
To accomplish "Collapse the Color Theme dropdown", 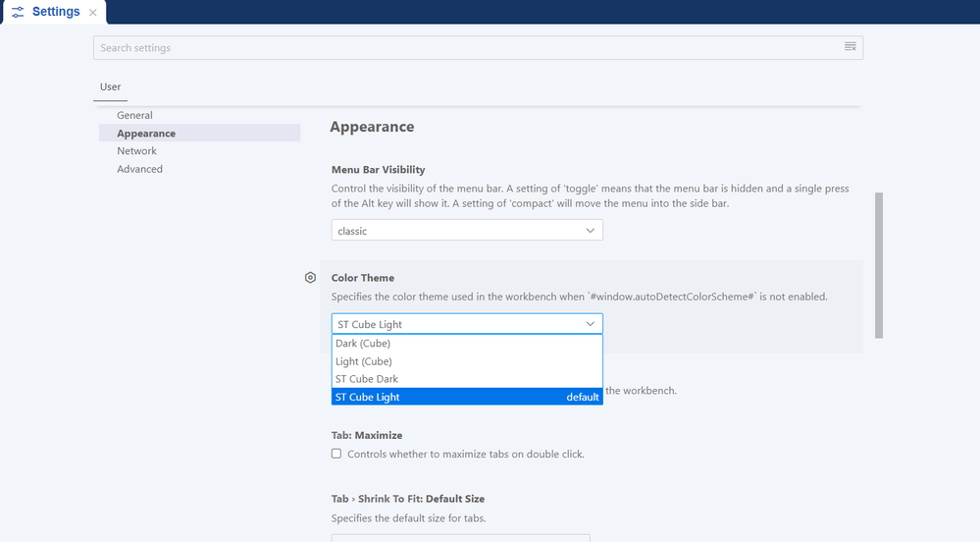I will [466, 324].
